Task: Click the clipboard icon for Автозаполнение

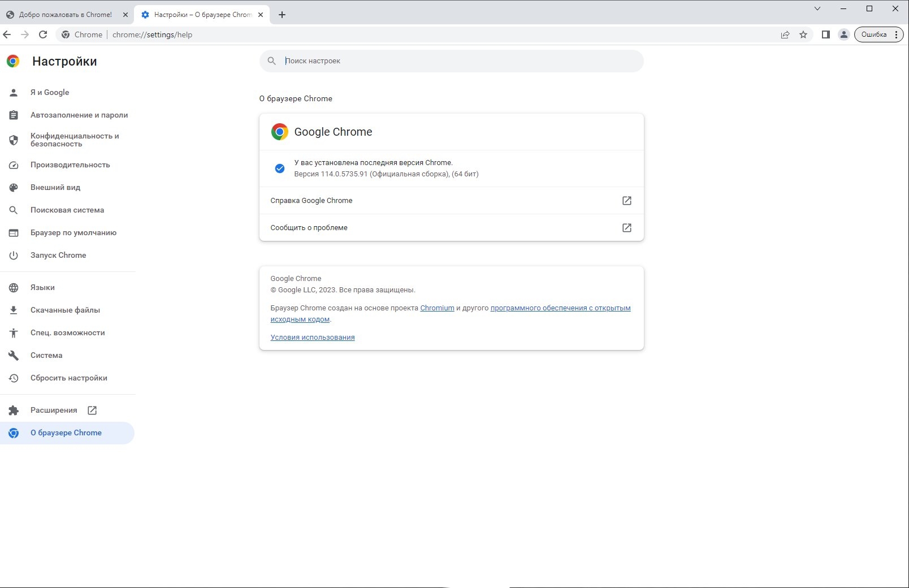Action: click(14, 115)
